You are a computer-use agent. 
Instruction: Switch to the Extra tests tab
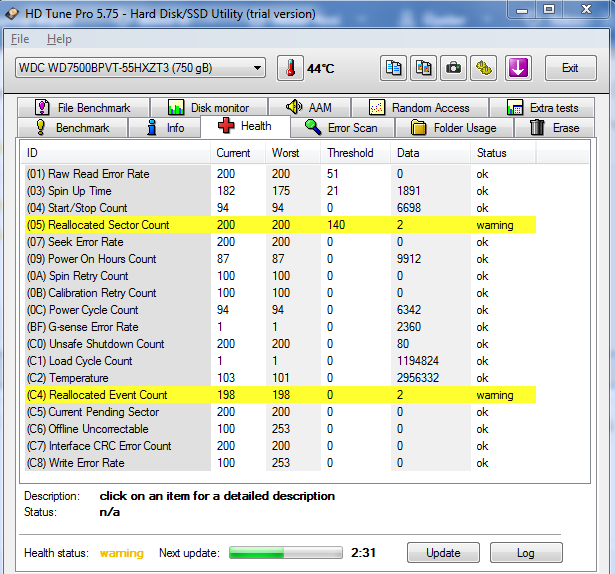pos(542,108)
